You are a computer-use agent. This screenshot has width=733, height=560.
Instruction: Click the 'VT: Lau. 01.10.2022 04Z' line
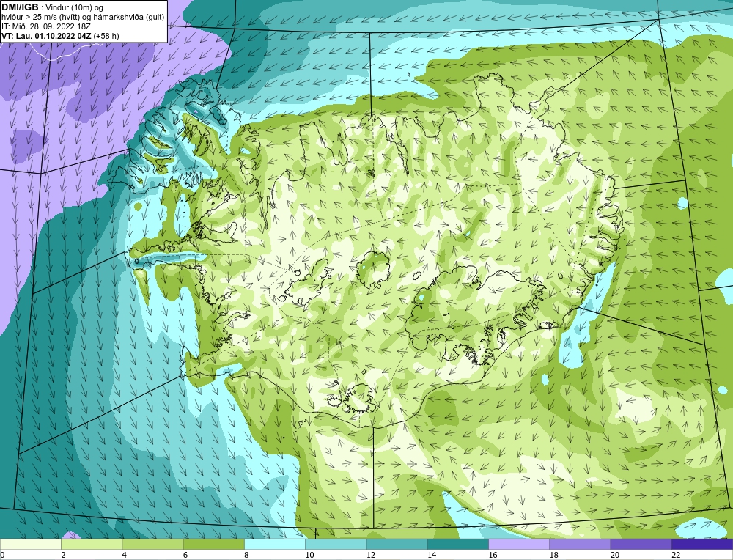[x=46, y=35]
